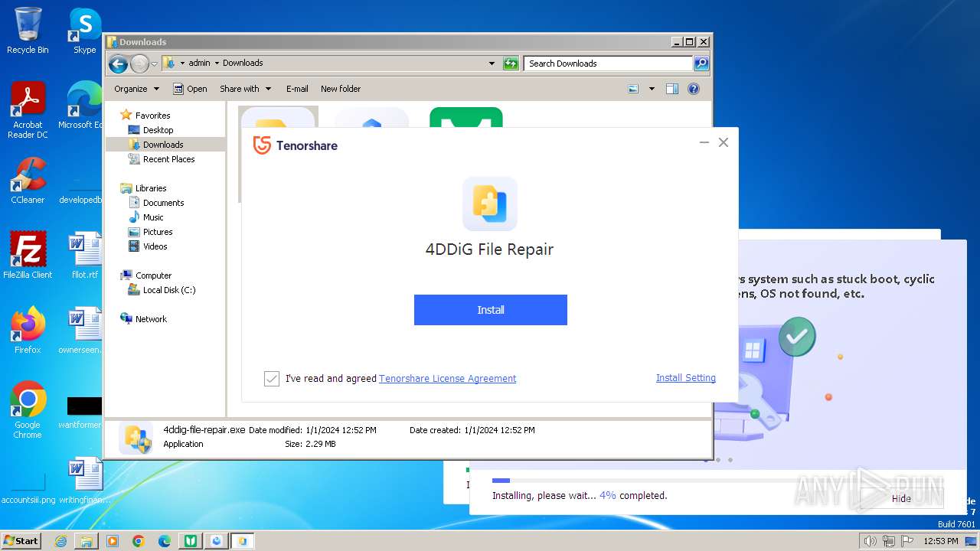Click the Recycle Bin desktop icon
980x551 pixels.
[28, 31]
